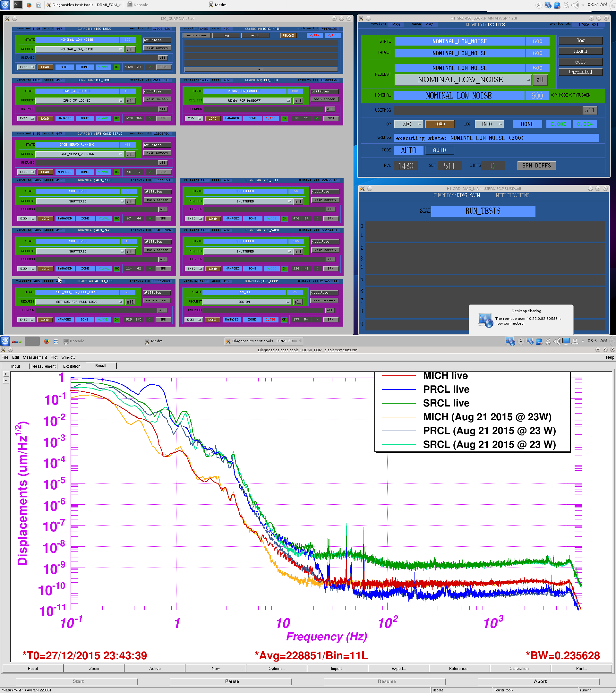Click the desktop sharing network tray icon
Screen dimensions: 616x693
(548, 5)
